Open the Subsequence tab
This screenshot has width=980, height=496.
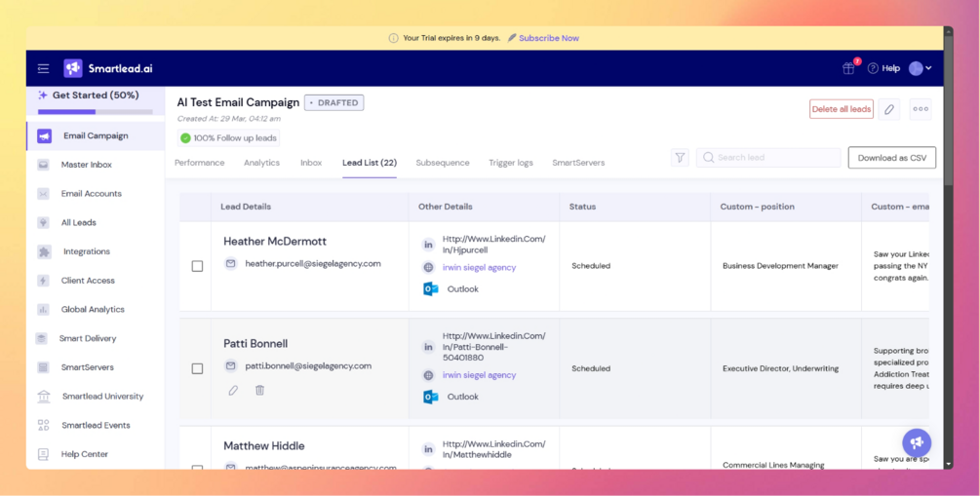(x=443, y=163)
